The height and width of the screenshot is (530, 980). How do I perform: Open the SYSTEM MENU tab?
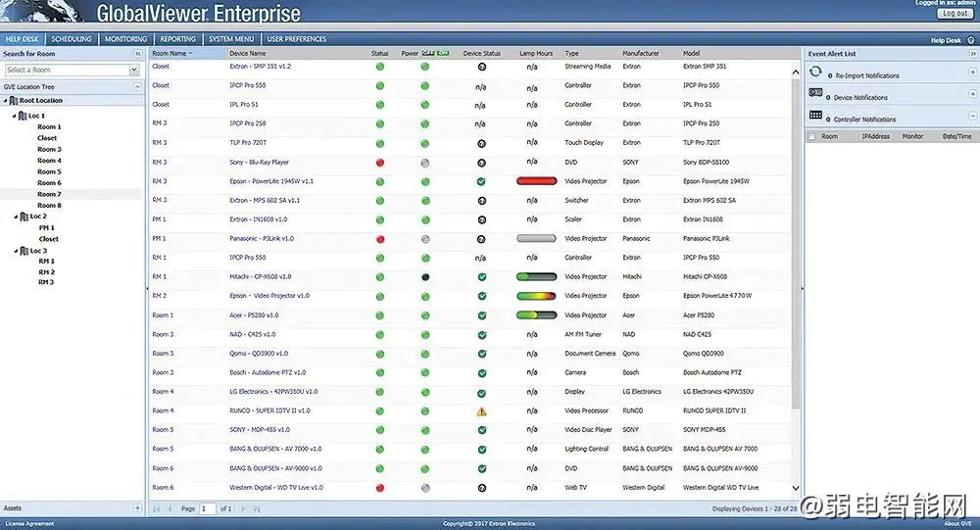(x=231, y=39)
